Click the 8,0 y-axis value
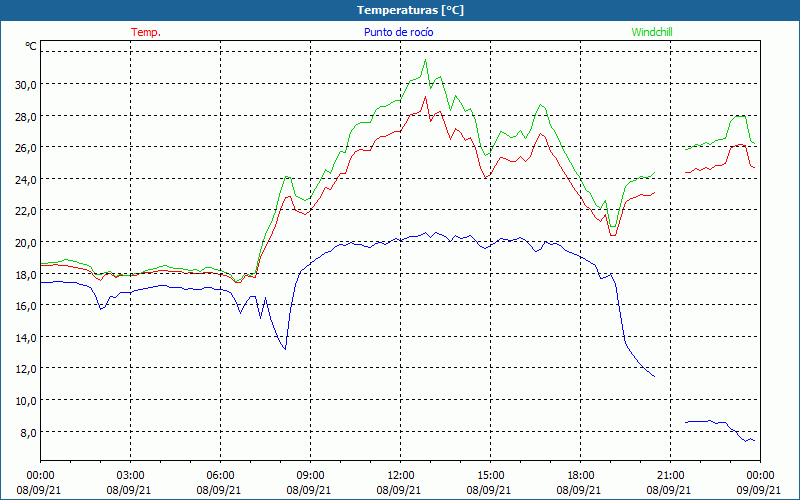Image resolution: width=800 pixels, height=500 pixels. click(x=29, y=433)
